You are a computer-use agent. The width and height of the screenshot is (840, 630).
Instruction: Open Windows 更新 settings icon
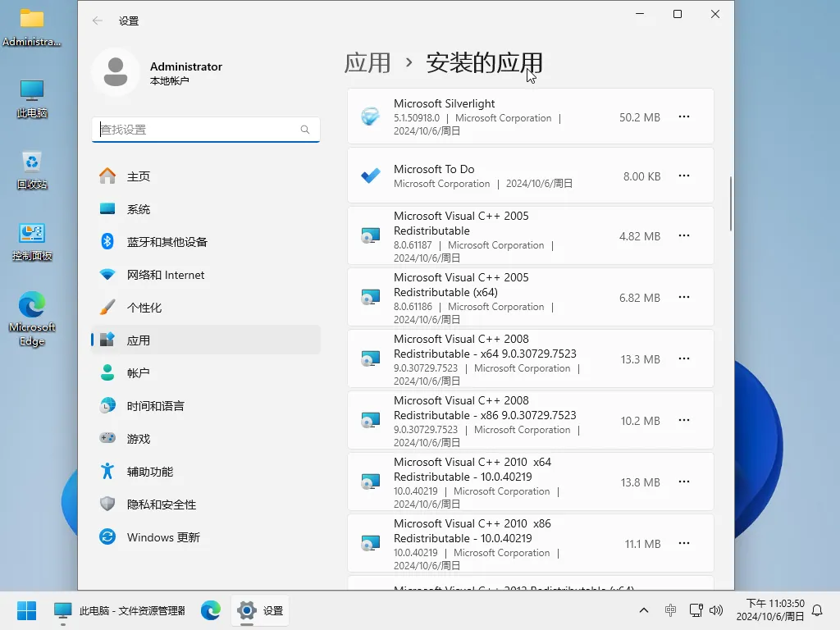point(107,536)
